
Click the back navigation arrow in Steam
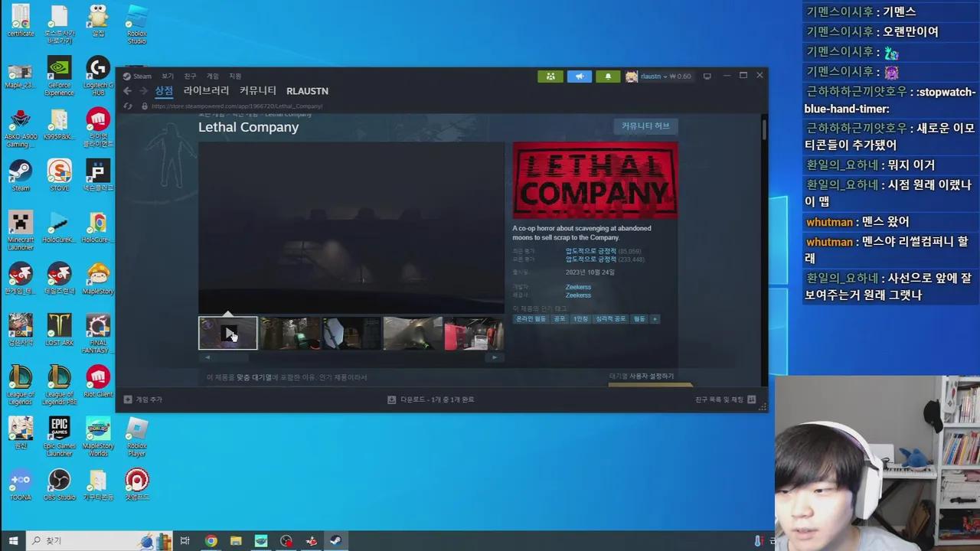point(127,90)
